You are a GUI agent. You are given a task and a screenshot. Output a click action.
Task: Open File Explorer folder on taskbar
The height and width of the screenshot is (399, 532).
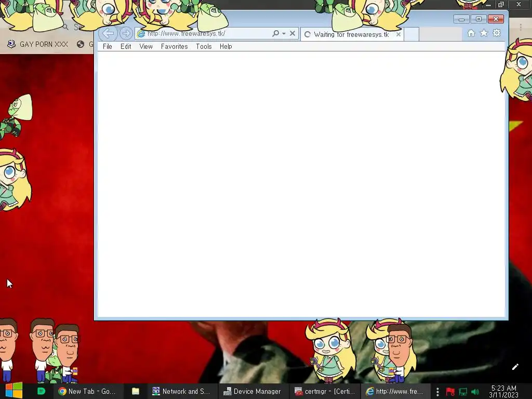coord(136,391)
